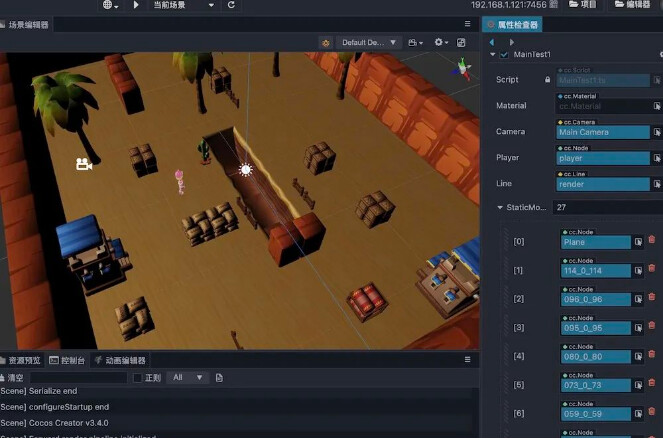Image resolution: width=663 pixels, height=440 pixels.
Task: Switch to the 控制台 console tab
Action: (x=67, y=361)
